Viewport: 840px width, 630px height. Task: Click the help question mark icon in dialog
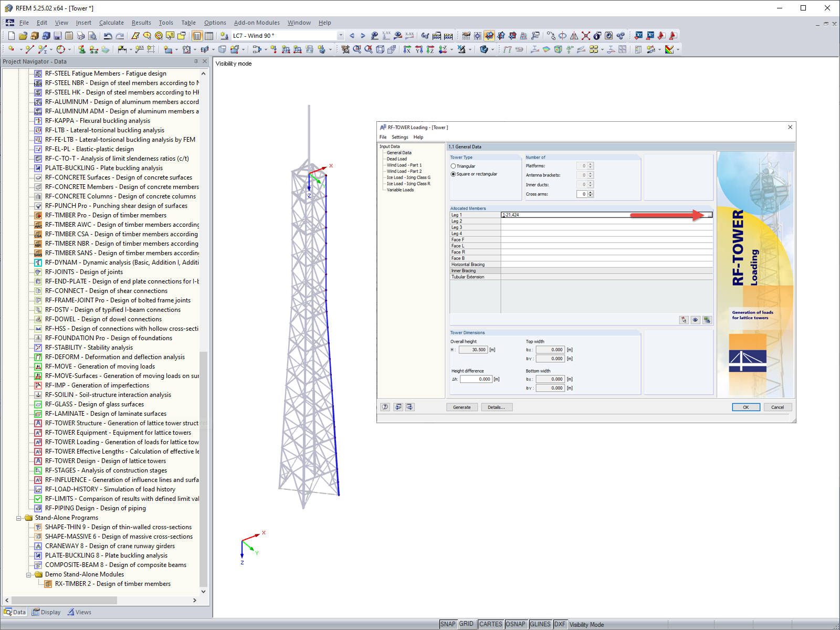pos(385,407)
